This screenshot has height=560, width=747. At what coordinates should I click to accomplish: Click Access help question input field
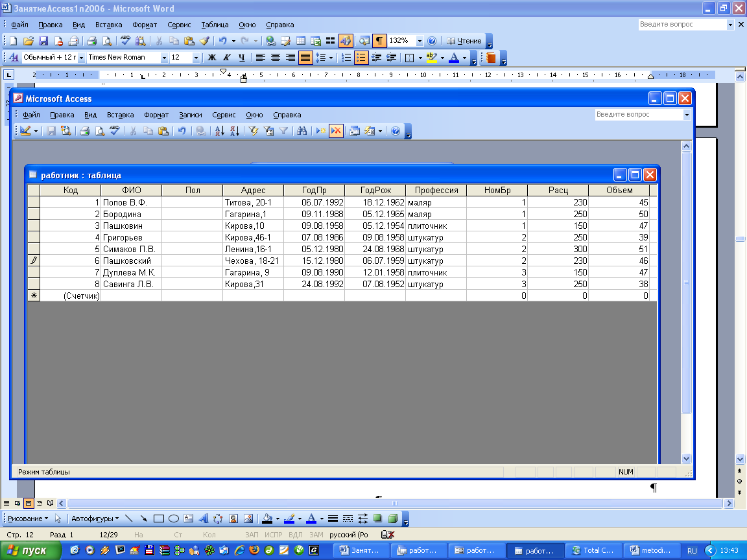point(639,114)
